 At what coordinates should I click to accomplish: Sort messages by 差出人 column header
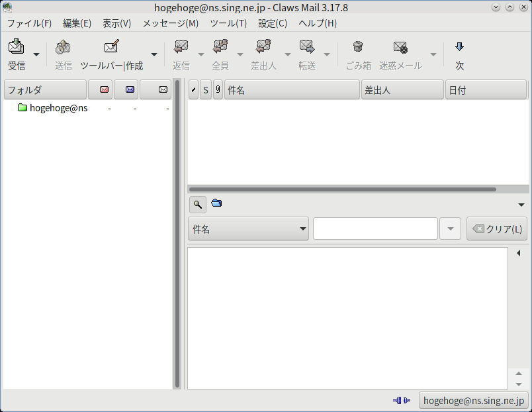[402, 89]
